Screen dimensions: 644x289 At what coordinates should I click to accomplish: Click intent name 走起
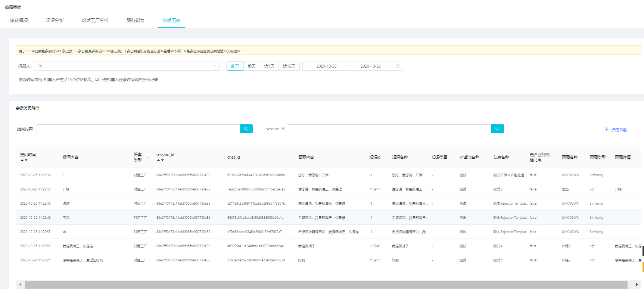coord(565,189)
